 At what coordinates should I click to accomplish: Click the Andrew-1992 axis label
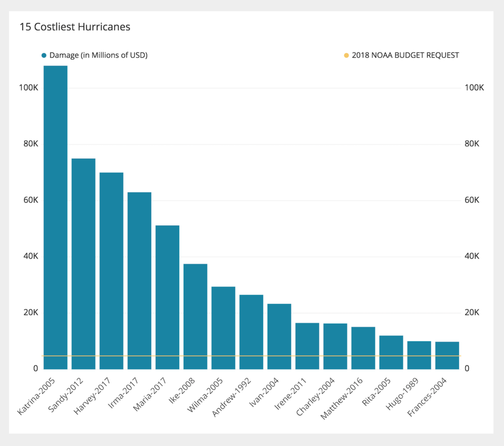point(231,397)
